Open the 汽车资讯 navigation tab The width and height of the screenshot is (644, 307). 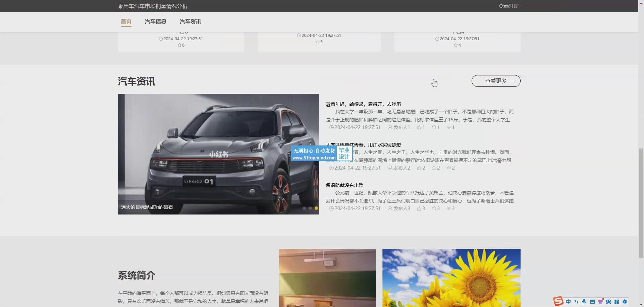(190, 22)
